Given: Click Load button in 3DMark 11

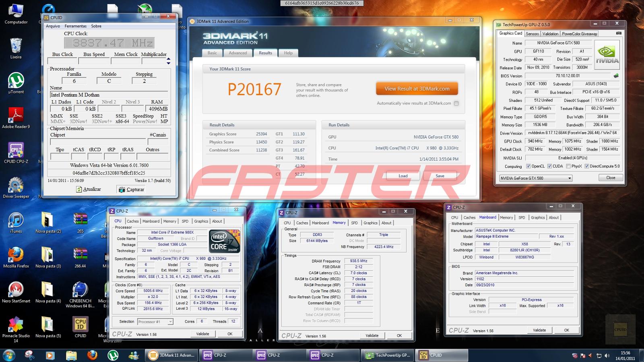Looking at the screenshot, I should [x=403, y=176].
